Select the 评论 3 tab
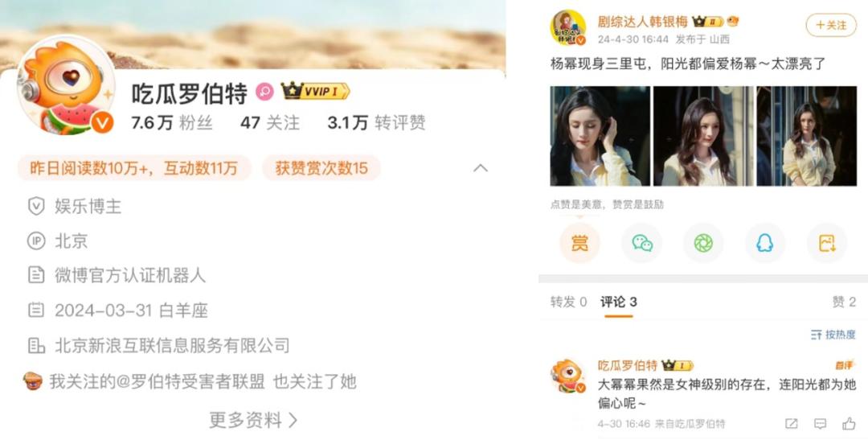 pos(619,302)
